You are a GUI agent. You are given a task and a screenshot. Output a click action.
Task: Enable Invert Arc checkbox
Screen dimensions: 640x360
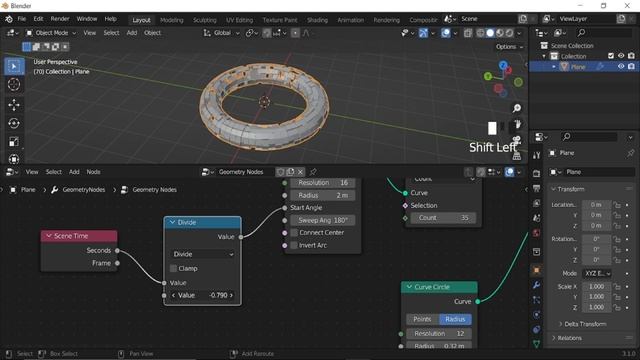coord(294,245)
